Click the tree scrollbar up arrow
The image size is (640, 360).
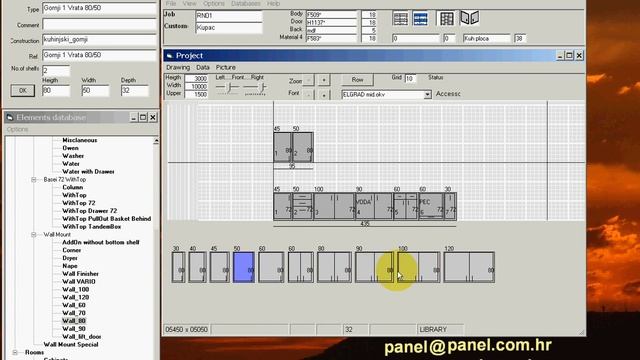coord(156,141)
